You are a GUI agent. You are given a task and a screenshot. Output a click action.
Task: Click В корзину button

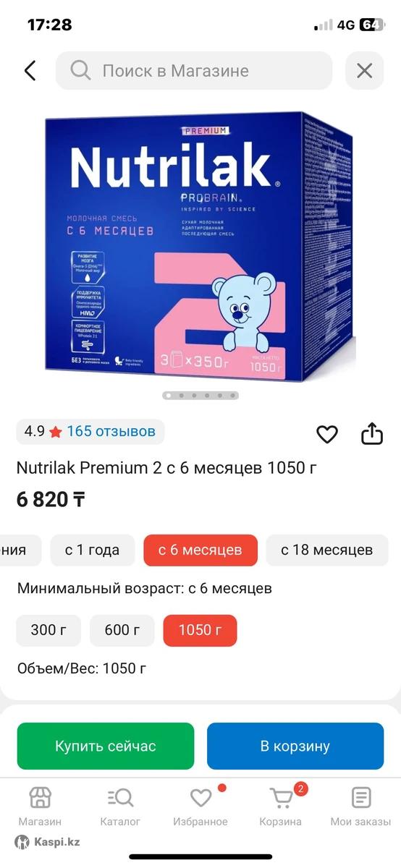[295, 746]
